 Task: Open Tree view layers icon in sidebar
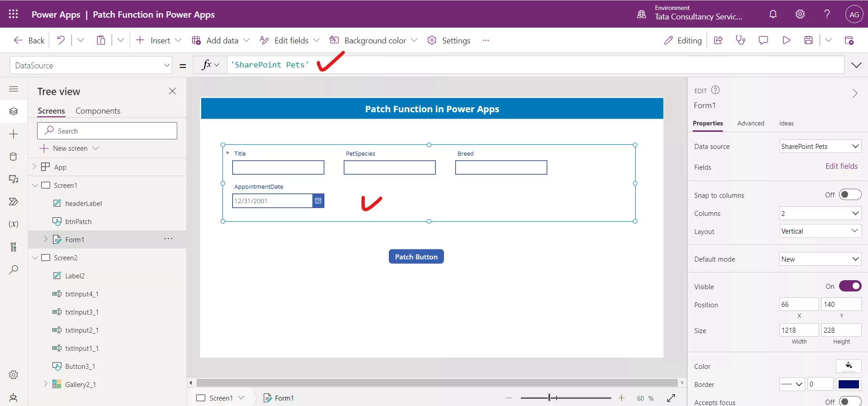[14, 111]
